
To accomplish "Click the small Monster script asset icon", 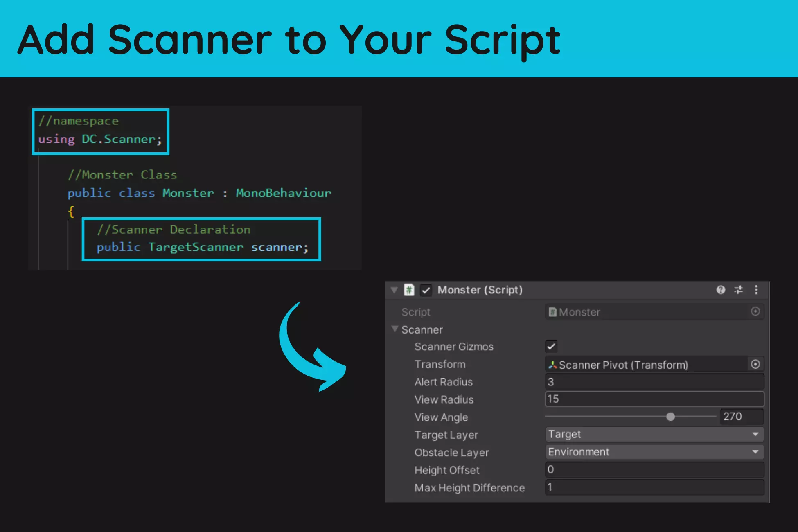I will point(552,312).
